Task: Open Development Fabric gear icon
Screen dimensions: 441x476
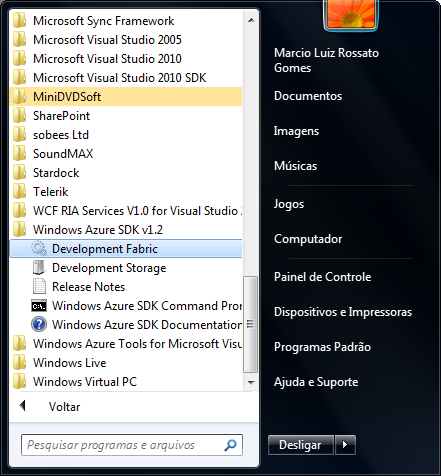Action: point(39,249)
